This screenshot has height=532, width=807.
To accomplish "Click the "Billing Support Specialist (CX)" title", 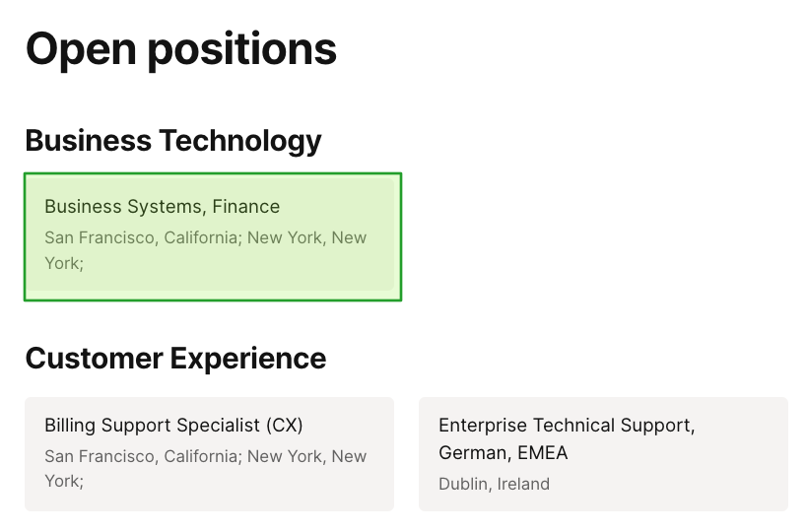I will [173, 426].
